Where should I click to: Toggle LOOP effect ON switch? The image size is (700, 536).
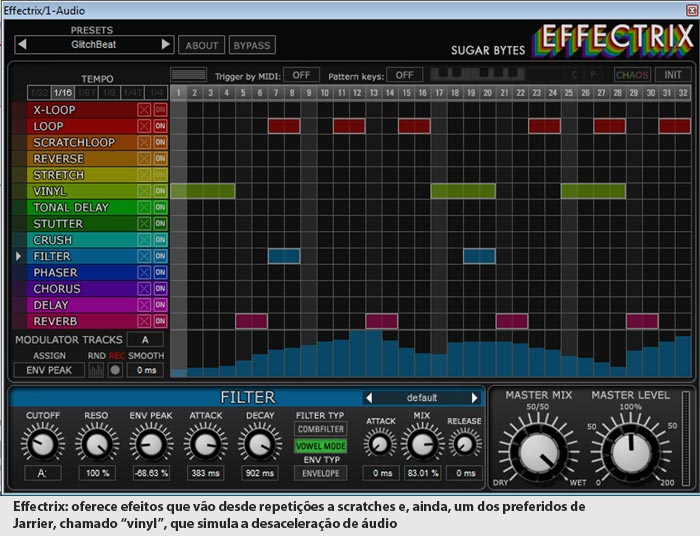(x=160, y=126)
